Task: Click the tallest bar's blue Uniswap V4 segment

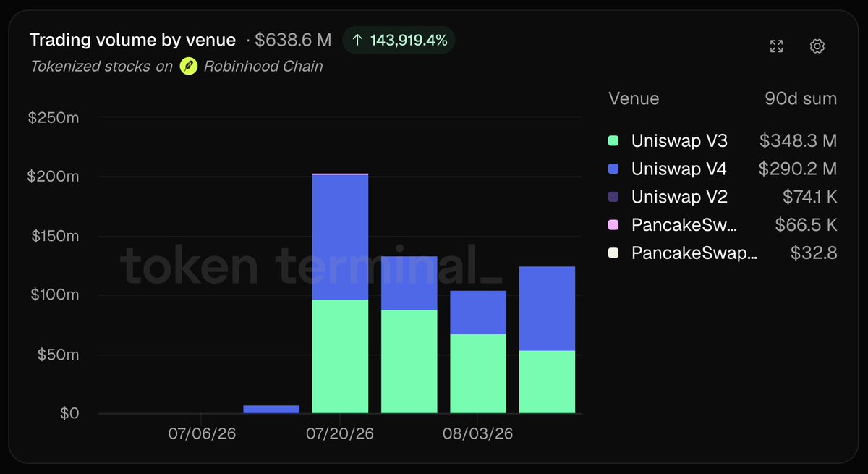Action: (x=340, y=237)
